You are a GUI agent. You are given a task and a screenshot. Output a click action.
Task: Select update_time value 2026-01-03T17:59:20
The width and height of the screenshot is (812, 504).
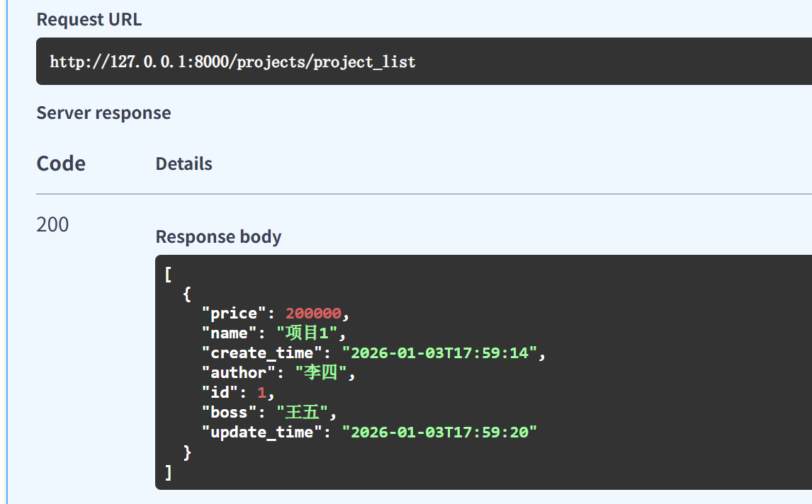tap(440, 433)
